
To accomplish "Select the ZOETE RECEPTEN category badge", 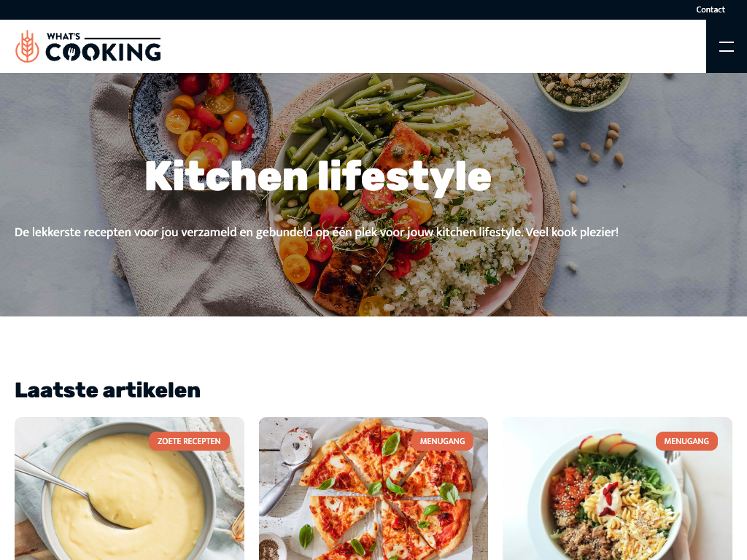I will click(x=189, y=441).
